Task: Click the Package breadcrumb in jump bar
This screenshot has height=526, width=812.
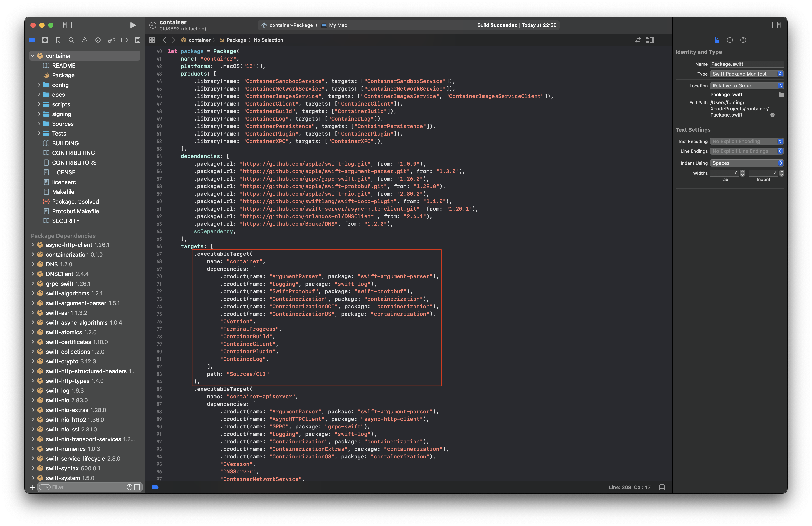Action: point(233,40)
